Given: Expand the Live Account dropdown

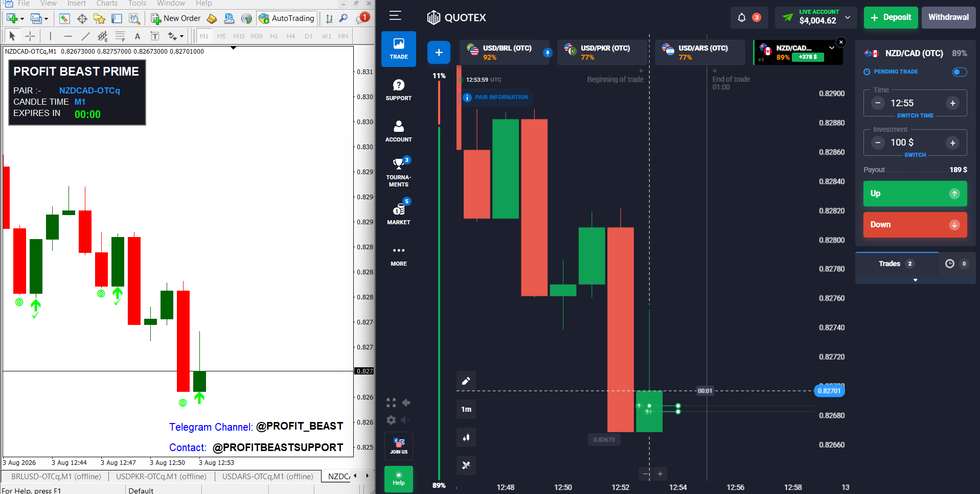Looking at the screenshot, I should [848, 17].
